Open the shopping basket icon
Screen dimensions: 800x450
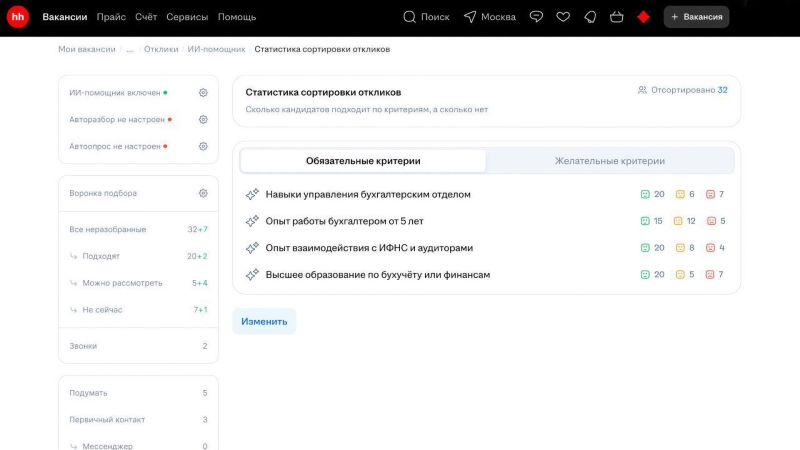pyautogui.click(x=616, y=17)
